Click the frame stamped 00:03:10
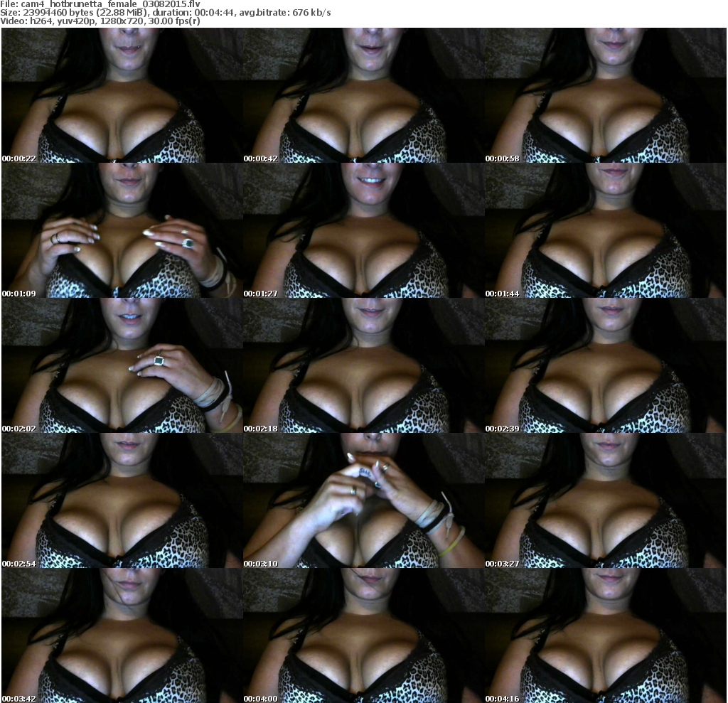The width and height of the screenshot is (728, 703). (364, 500)
